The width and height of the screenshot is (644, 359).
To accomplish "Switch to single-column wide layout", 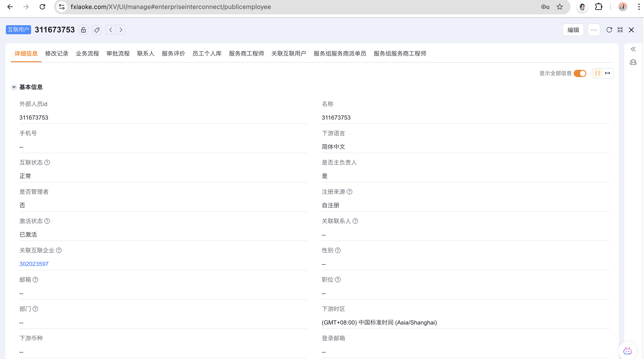I will pos(607,73).
